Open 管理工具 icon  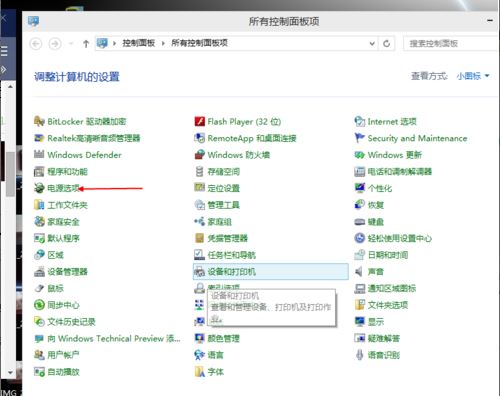coord(199,205)
